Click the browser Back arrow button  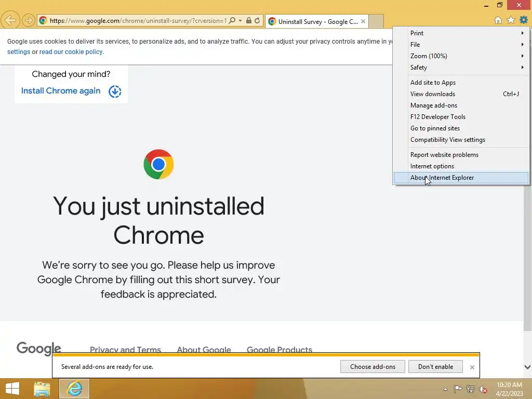10,20
